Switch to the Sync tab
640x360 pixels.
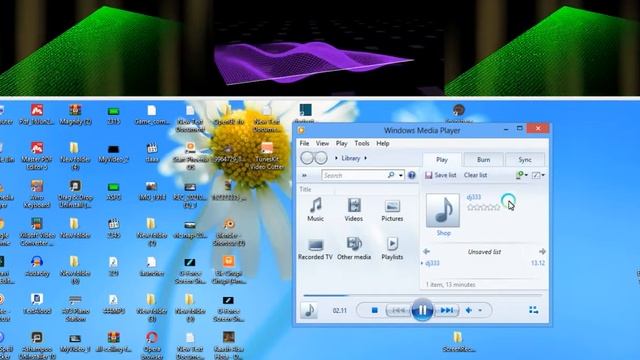point(525,160)
